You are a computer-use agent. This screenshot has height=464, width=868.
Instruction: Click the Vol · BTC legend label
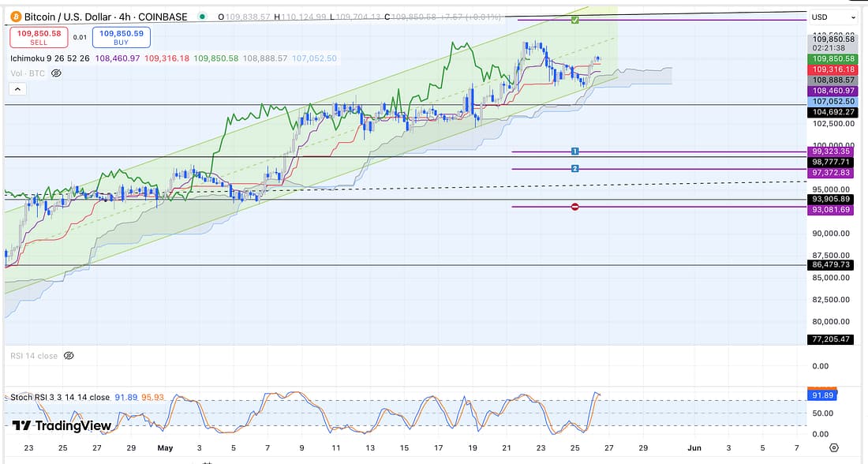click(28, 73)
